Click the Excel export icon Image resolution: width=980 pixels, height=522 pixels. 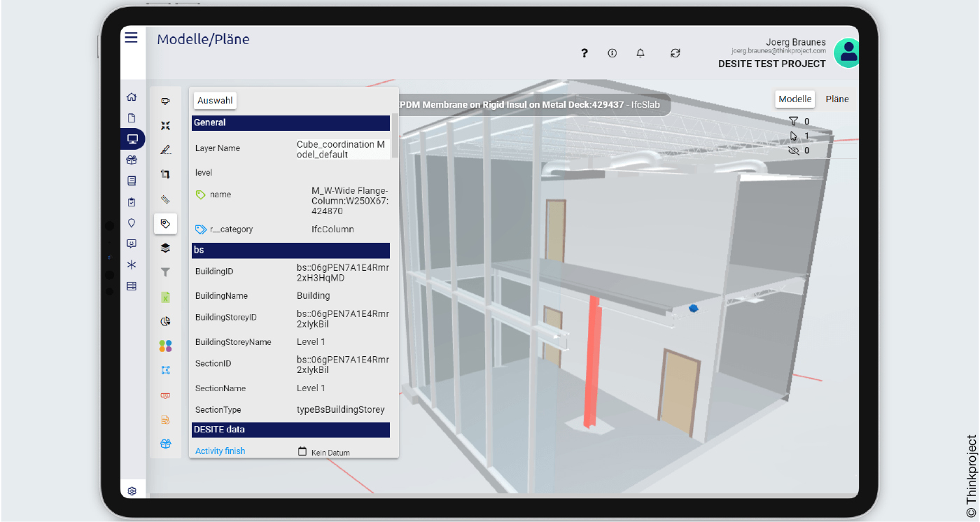click(x=166, y=297)
